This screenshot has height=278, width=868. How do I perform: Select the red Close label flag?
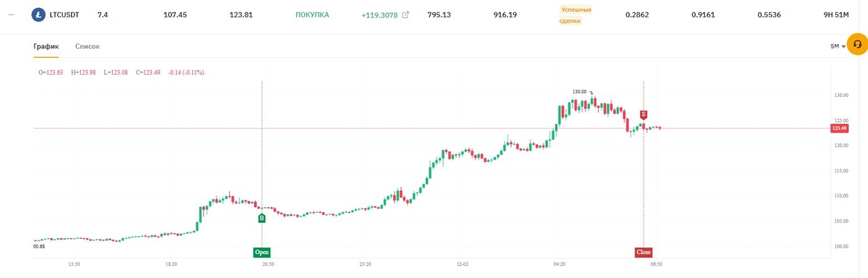tap(644, 253)
